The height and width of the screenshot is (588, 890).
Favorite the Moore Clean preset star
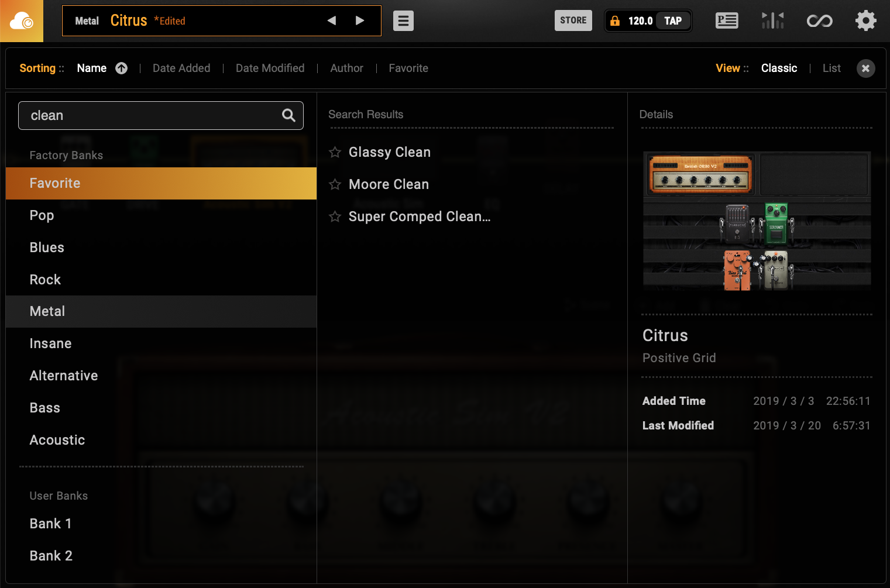(x=335, y=185)
